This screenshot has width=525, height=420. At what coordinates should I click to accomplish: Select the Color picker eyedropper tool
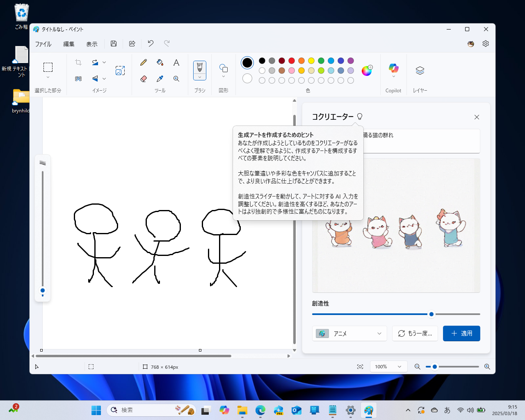pos(160,78)
